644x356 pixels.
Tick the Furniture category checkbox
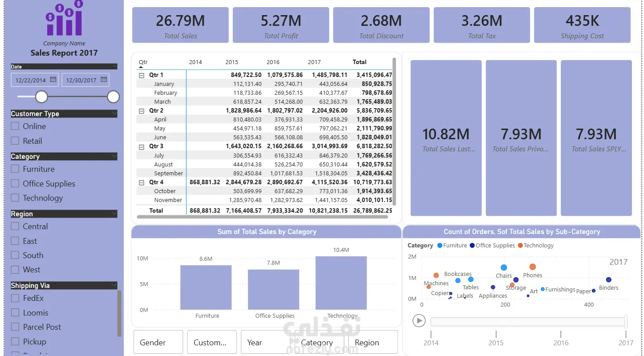click(x=15, y=169)
